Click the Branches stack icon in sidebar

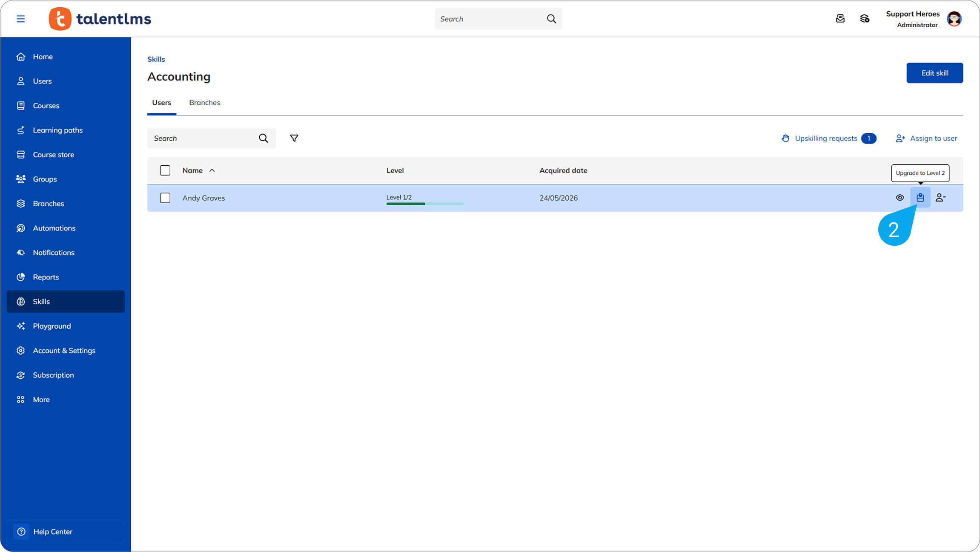point(21,204)
